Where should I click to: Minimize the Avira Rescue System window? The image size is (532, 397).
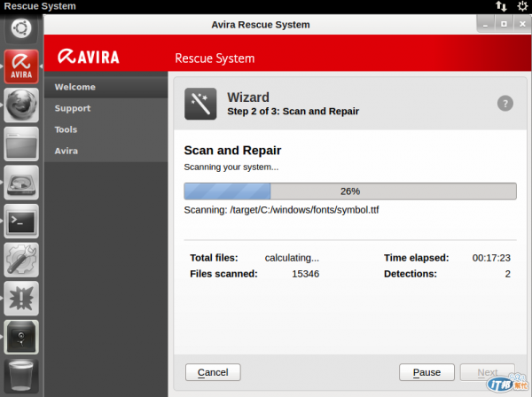coord(486,25)
